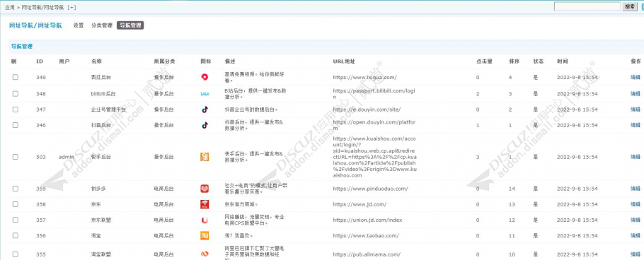Click the JD union icon in row 357

tap(205, 220)
